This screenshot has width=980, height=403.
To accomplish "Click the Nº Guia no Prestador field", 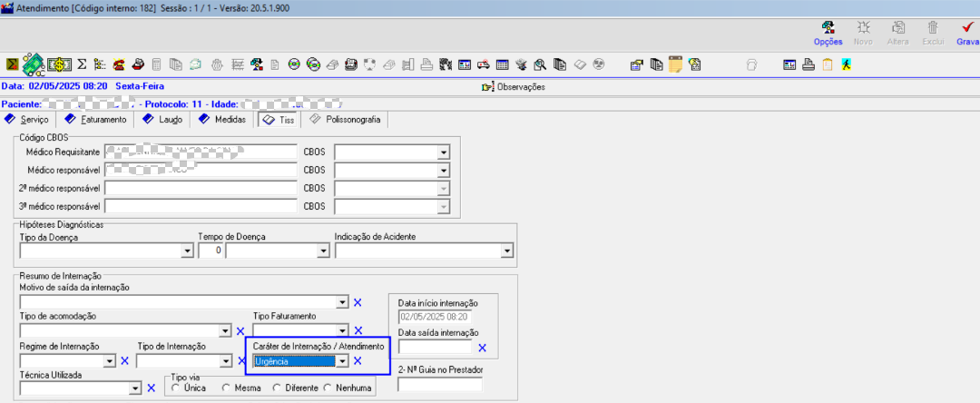I will (x=440, y=385).
